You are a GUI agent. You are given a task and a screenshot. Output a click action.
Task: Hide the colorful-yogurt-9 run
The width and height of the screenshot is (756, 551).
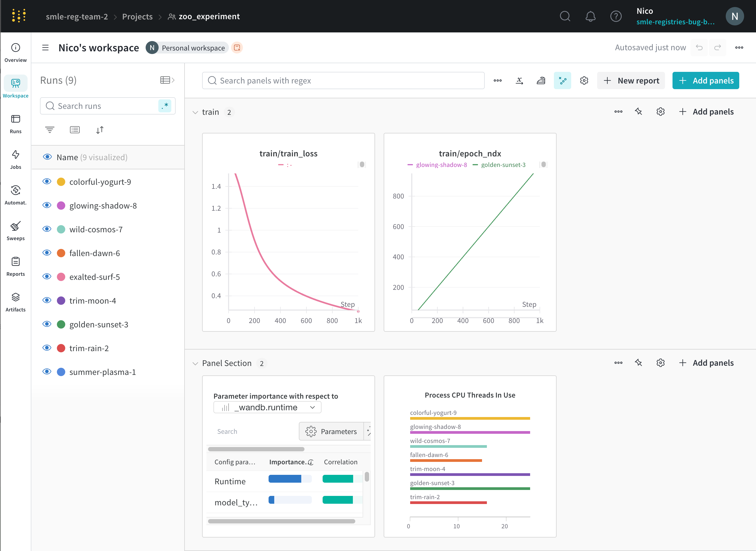point(47,182)
